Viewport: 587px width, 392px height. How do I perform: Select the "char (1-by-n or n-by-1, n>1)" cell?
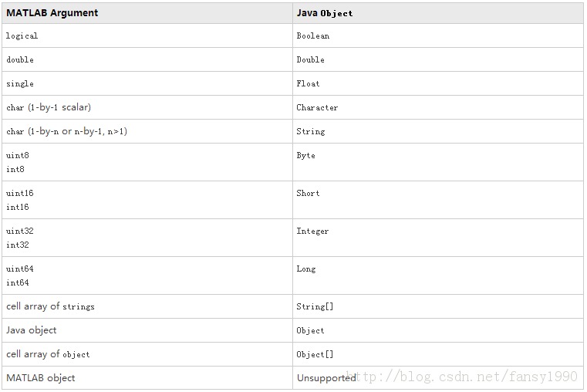(67, 131)
